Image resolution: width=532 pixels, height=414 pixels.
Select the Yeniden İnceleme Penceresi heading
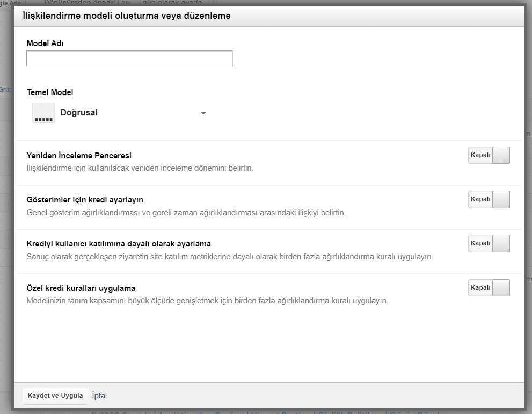pyautogui.click(x=79, y=156)
